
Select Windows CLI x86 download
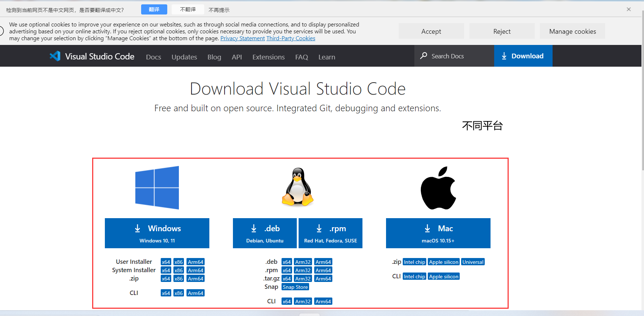pos(179,293)
